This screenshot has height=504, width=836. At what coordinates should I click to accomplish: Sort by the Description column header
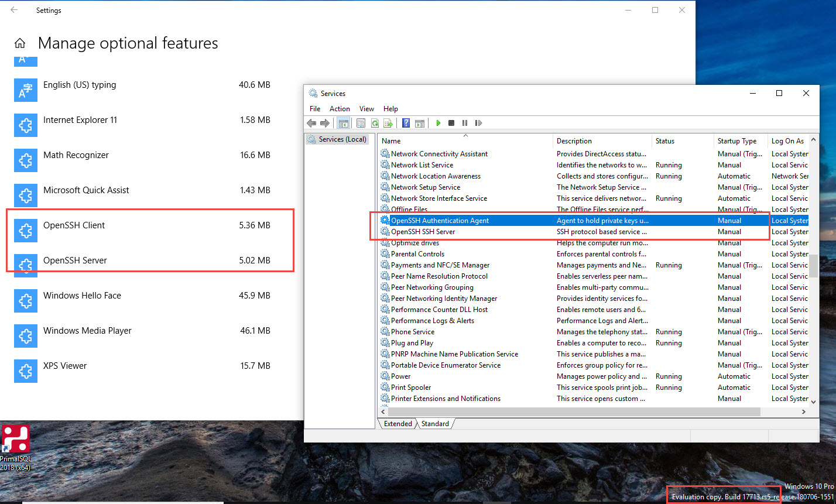click(x=602, y=141)
